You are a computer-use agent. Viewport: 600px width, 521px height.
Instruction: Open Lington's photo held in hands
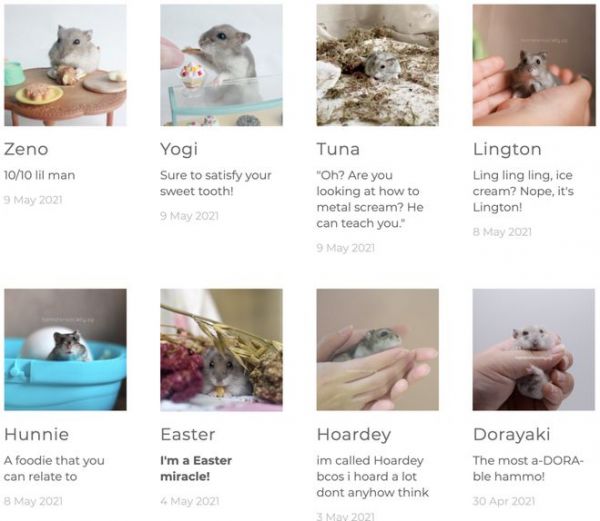pyautogui.click(x=534, y=65)
